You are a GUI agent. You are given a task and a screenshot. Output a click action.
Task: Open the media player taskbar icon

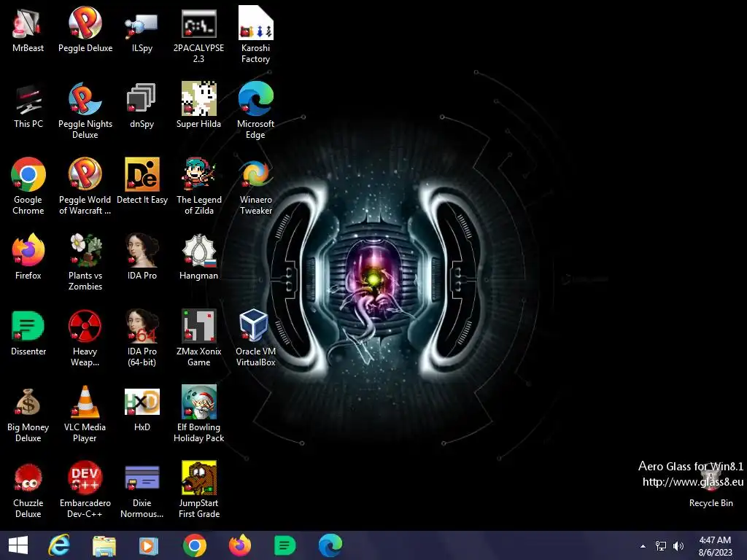pyautogui.click(x=148, y=545)
